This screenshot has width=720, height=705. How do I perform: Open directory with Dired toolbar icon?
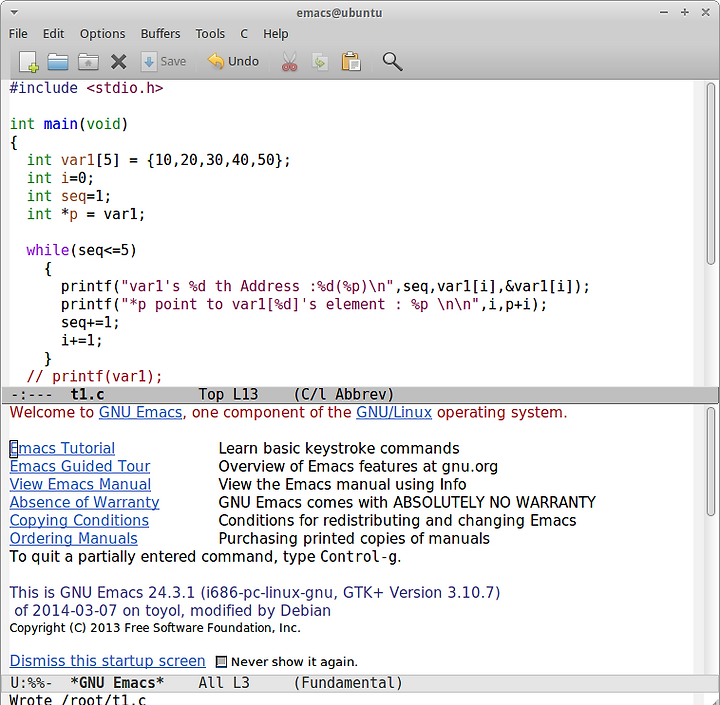tap(88, 62)
